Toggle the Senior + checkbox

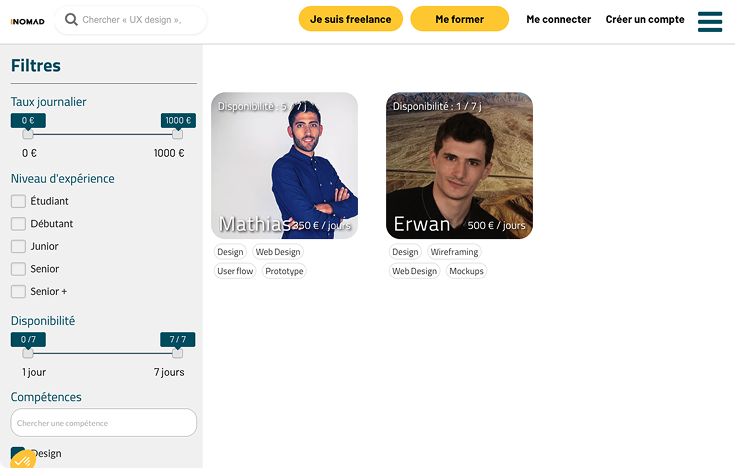[18, 291]
